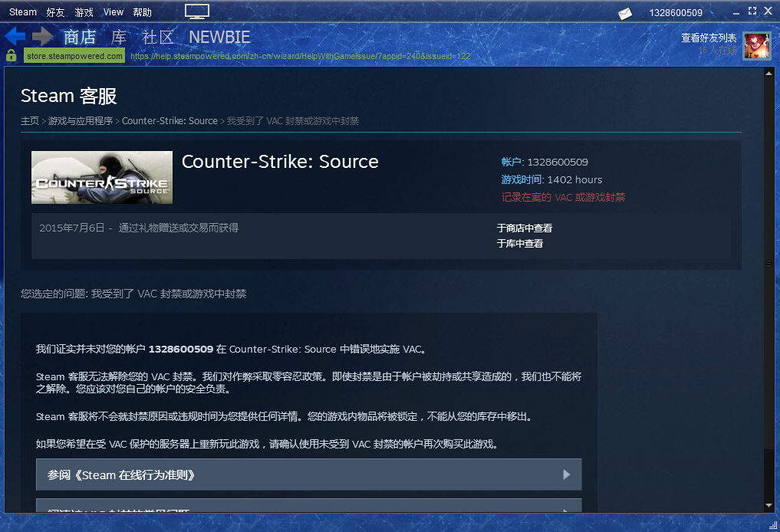Open the inbox envelope icon
The height and width of the screenshot is (532, 780).
point(625,14)
